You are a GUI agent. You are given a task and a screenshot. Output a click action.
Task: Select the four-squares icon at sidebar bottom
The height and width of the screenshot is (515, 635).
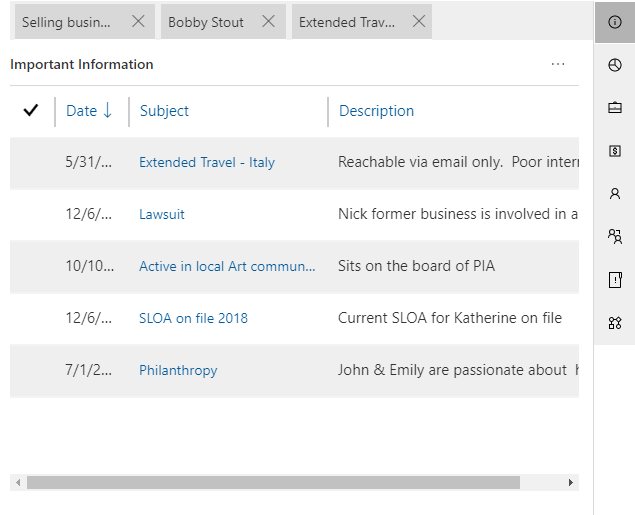pos(614,323)
